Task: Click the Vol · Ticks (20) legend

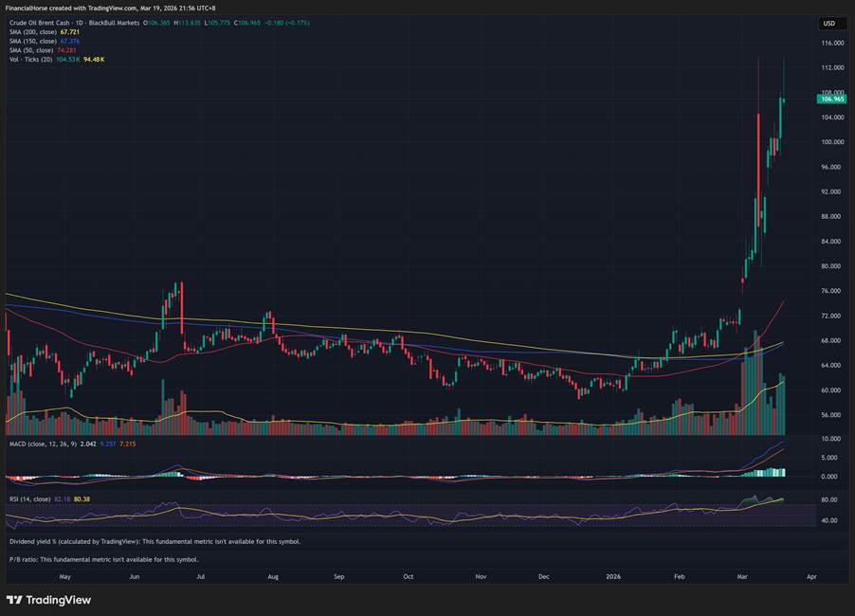Action: (30, 60)
